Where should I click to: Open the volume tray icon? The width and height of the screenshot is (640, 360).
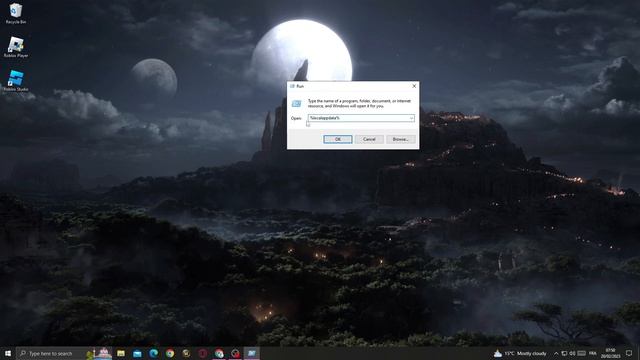pos(572,353)
